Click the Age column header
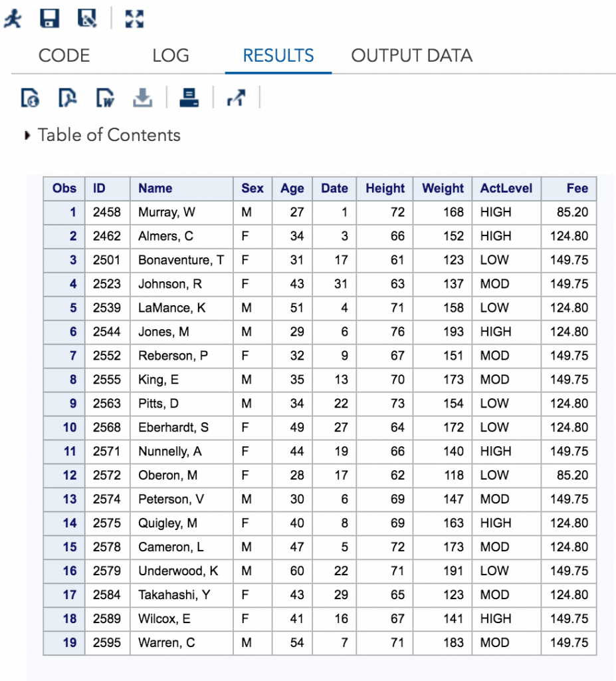 point(292,188)
